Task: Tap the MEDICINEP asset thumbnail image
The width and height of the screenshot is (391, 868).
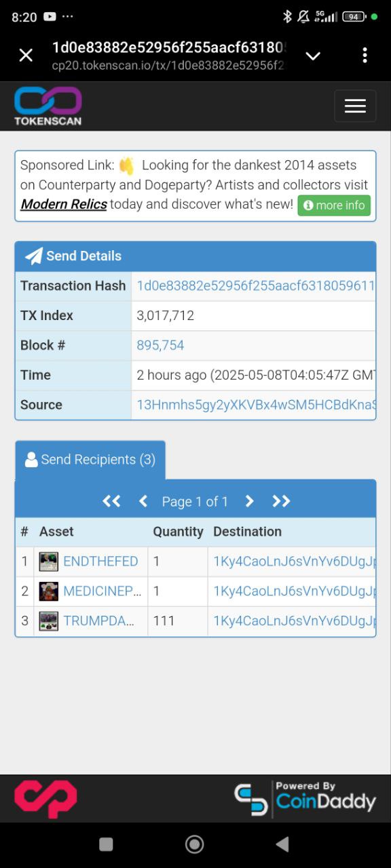Action: 48,591
